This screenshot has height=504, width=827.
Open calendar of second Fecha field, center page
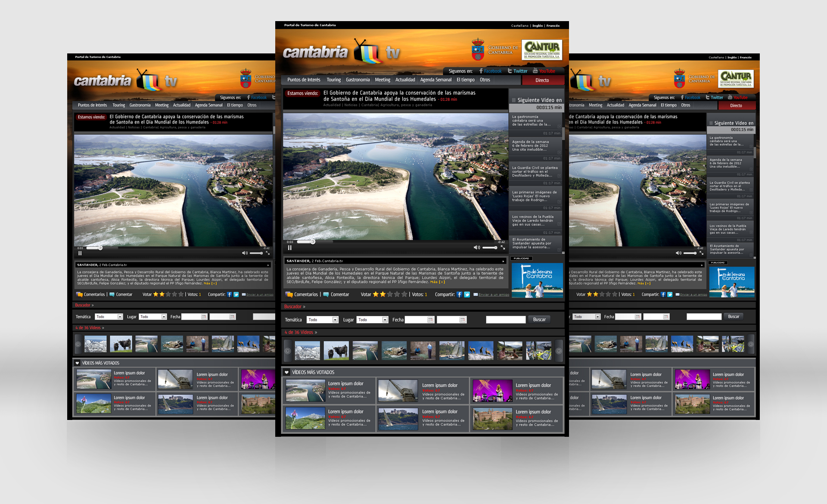pyautogui.click(x=462, y=320)
